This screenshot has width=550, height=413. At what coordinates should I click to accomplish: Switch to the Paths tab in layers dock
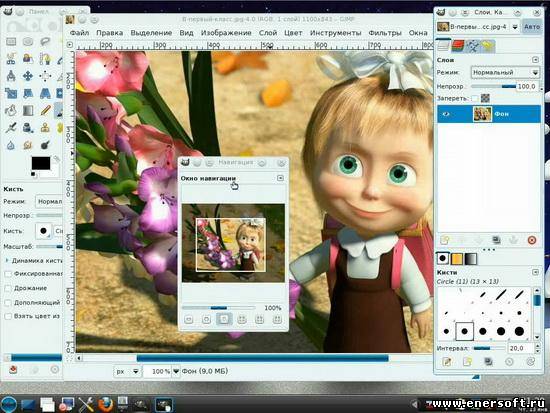point(473,46)
